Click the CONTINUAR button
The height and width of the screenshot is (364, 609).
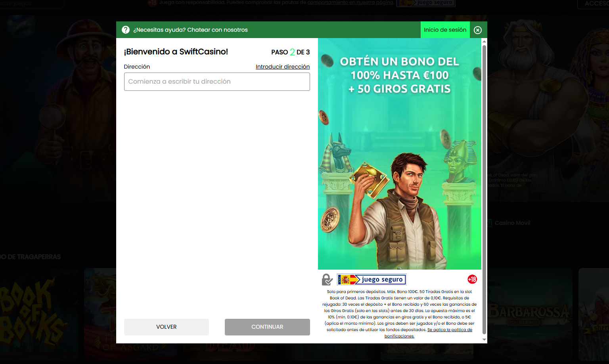pos(267,327)
